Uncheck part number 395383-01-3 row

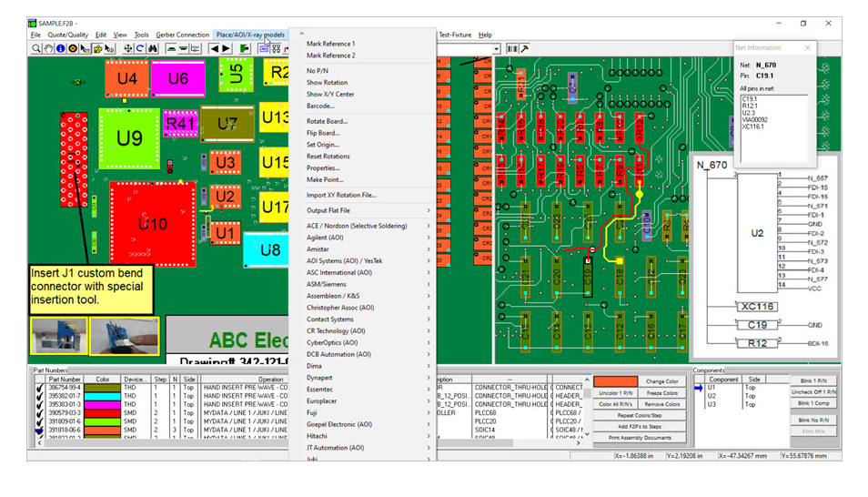pos(38,405)
